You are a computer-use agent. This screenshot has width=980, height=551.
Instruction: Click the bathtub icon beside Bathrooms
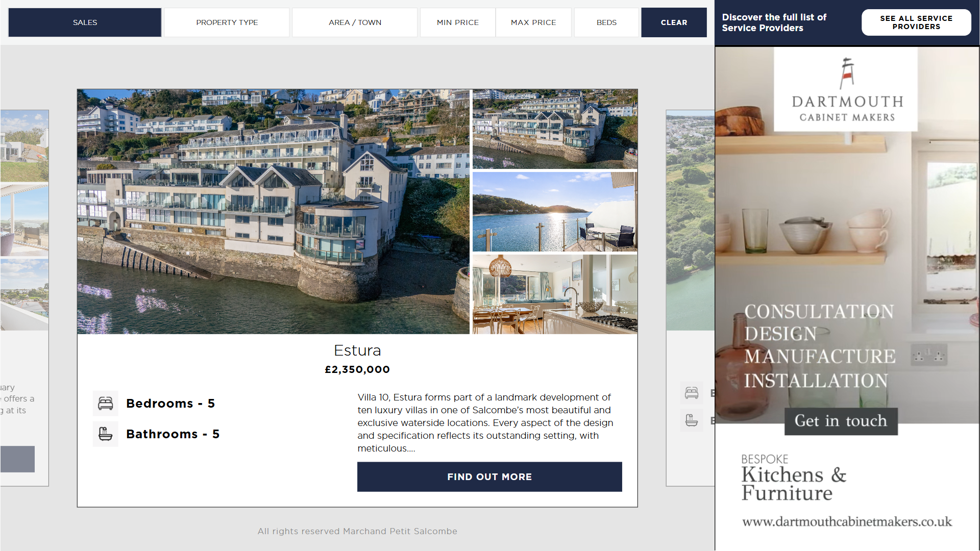[106, 434]
